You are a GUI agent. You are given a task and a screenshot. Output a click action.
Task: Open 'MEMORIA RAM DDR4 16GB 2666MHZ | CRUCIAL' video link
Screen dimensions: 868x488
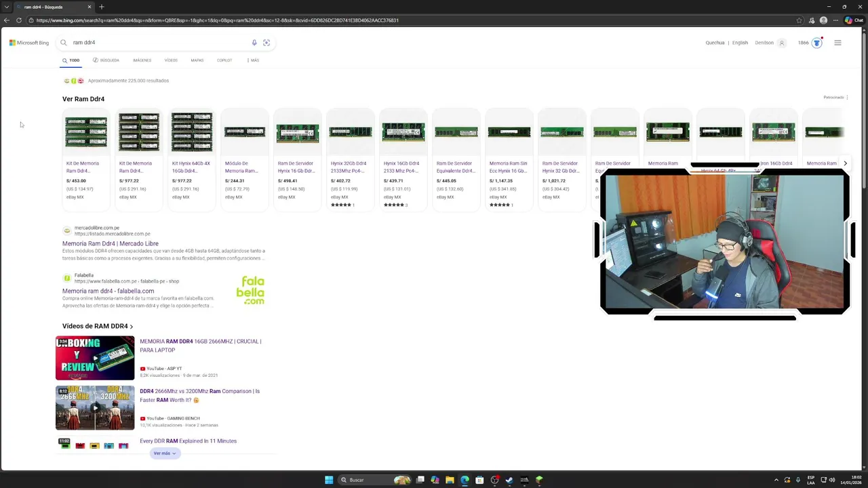201,346
